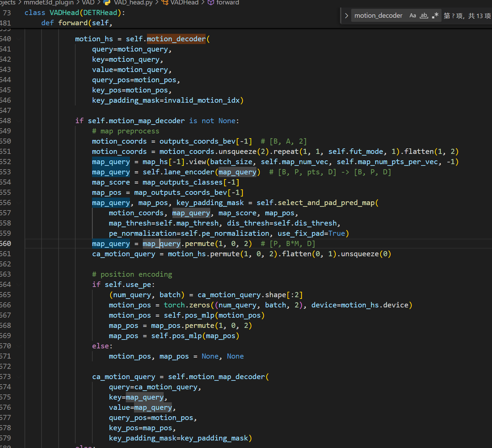Collapse the code block at line 640
Viewport: 492px width, 448px height.
coord(19,39)
